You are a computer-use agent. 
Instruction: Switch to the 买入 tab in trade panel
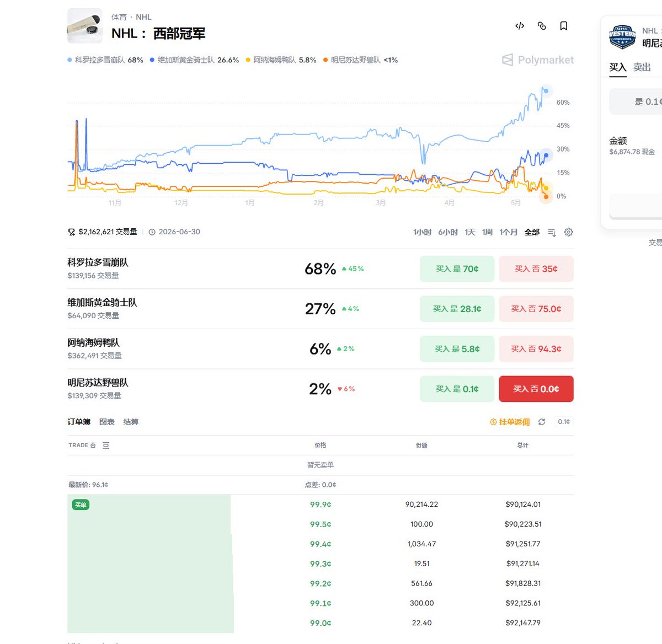(618, 67)
